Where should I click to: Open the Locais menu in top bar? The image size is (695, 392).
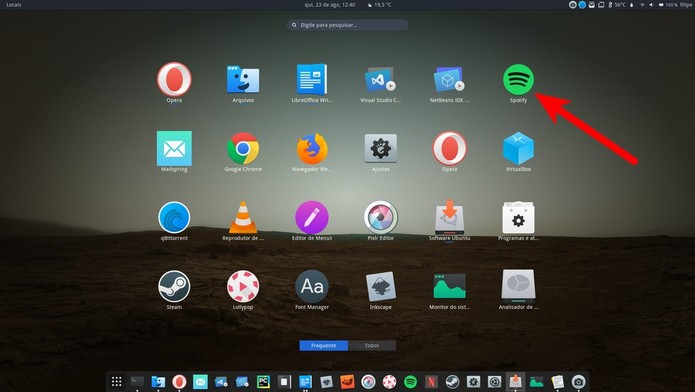pos(14,5)
